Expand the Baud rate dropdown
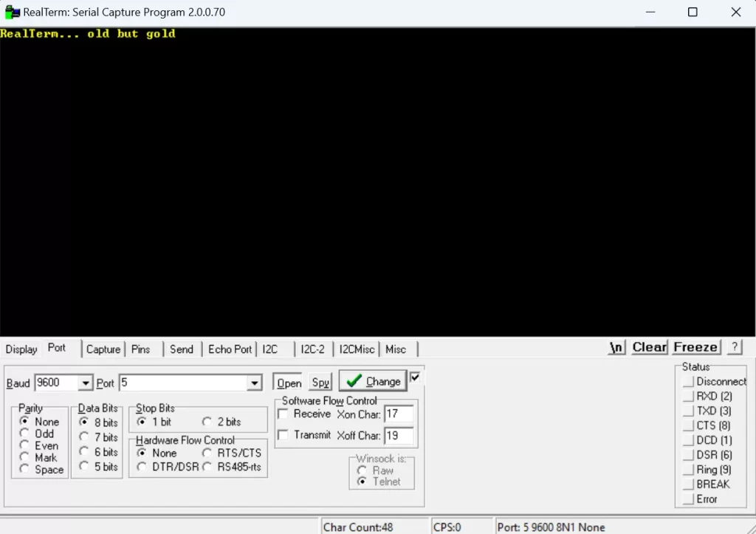 pos(86,383)
